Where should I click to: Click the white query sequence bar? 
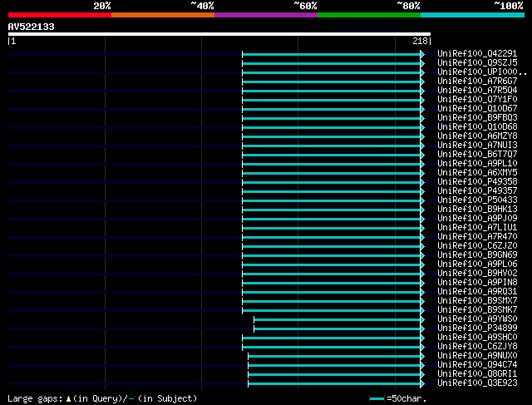coord(219,34)
